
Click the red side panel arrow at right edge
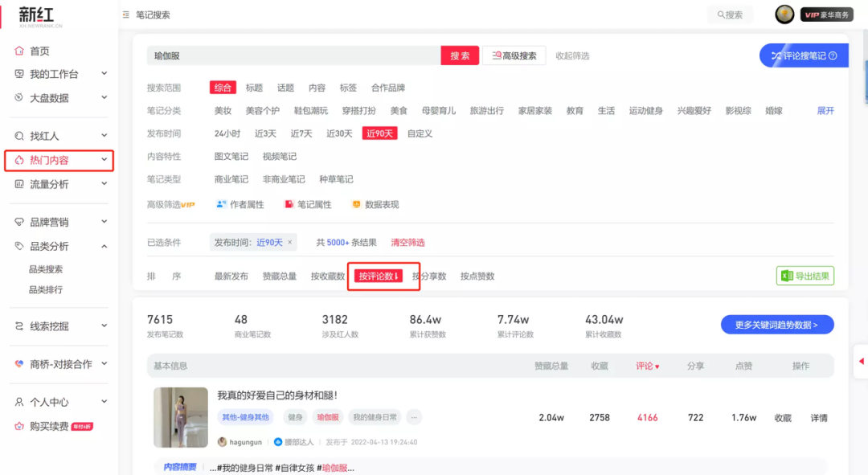coord(861,361)
